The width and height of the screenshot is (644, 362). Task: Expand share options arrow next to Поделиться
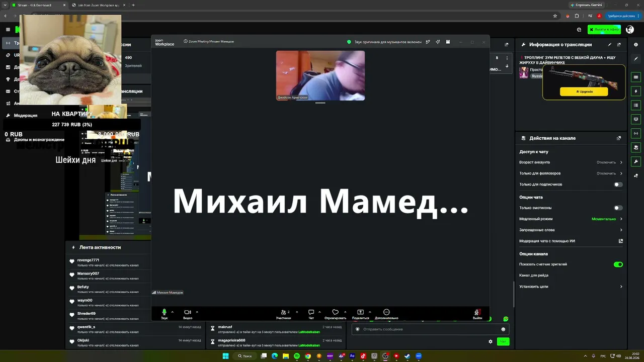[370, 312]
